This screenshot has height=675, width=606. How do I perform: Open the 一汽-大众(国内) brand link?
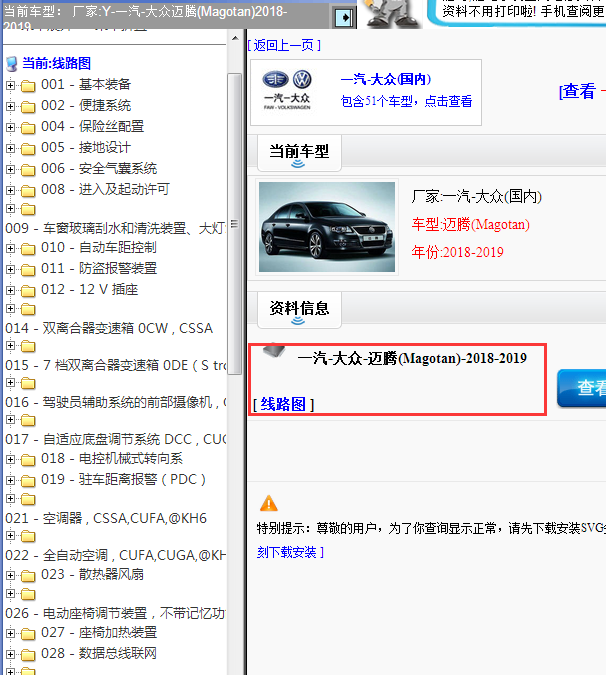386,79
